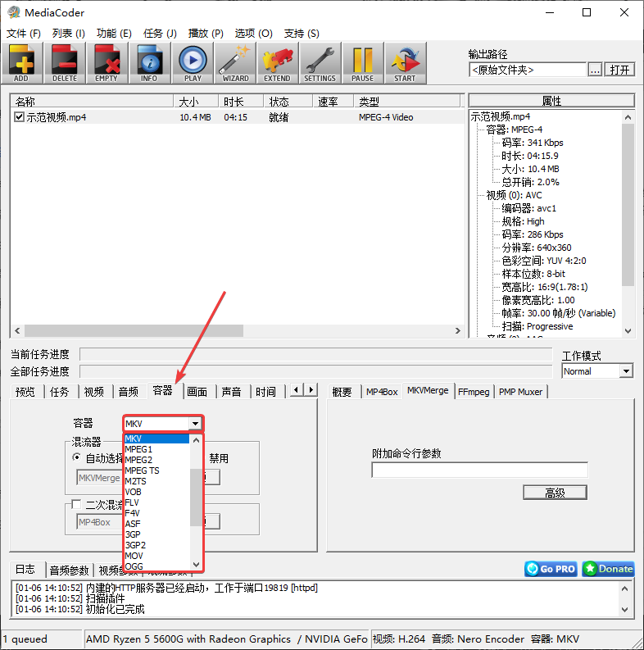Open the SETTINGS wrench icon
Screen dimensions: 644x650
tap(320, 62)
